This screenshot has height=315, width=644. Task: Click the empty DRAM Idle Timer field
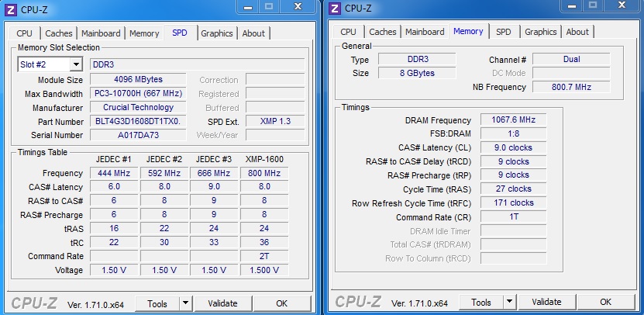[513, 230]
